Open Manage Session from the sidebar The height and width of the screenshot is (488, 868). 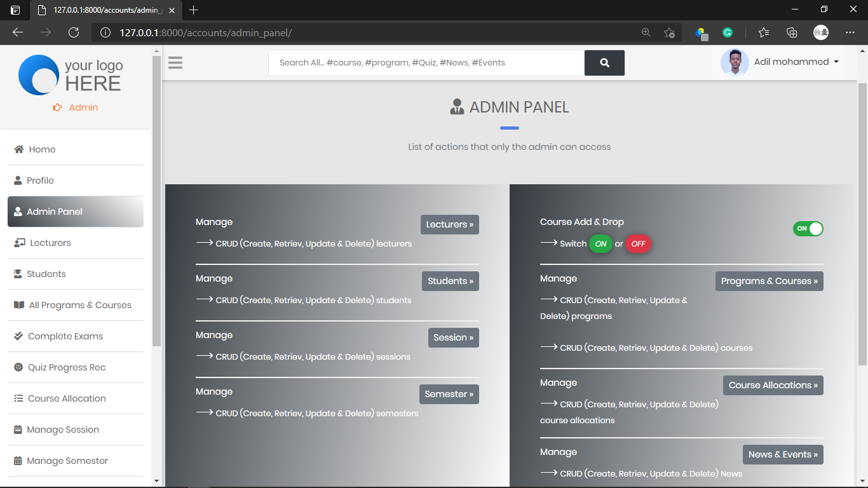coord(76,430)
